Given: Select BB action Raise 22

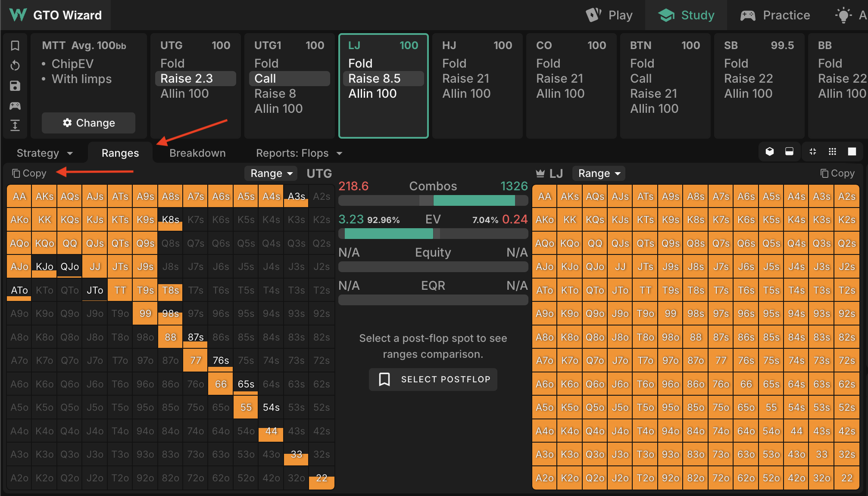Looking at the screenshot, I should 842,79.
